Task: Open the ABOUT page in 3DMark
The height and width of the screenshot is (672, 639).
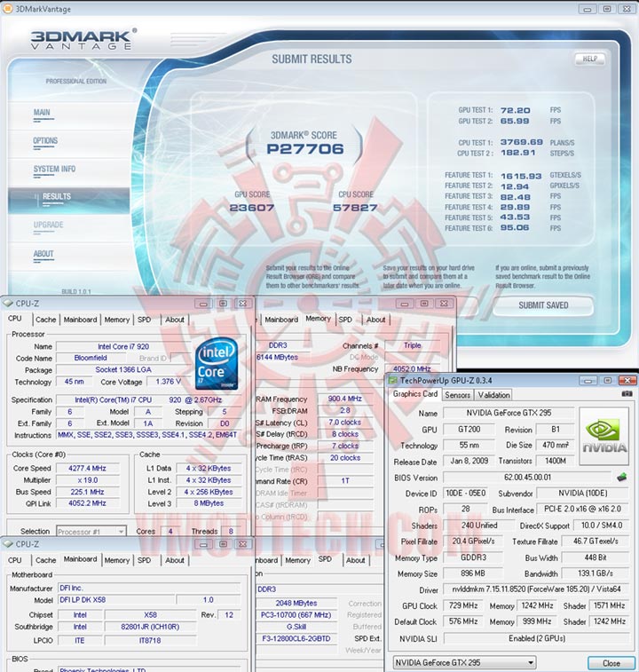Action: click(43, 254)
